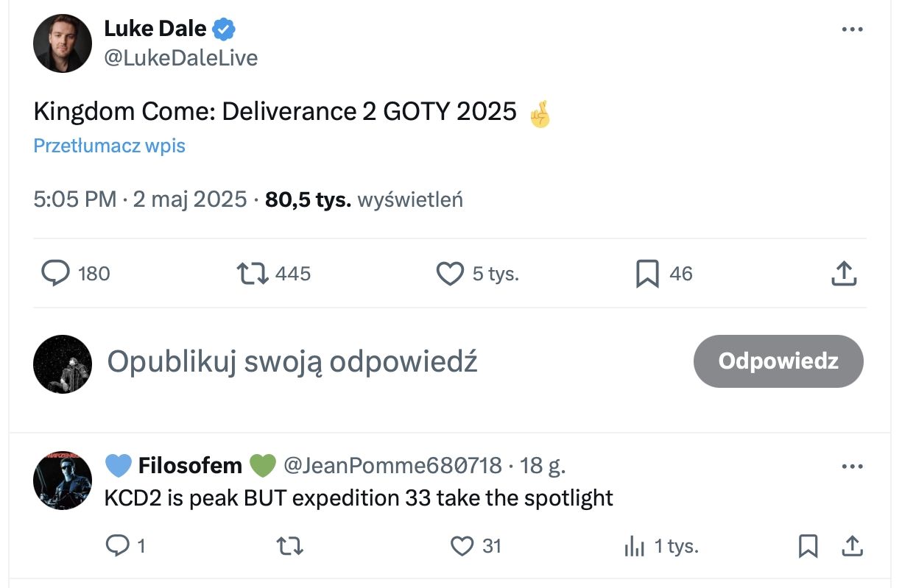916x588 pixels.
Task: Click the Odpowiedz reply button
Action: click(x=778, y=361)
